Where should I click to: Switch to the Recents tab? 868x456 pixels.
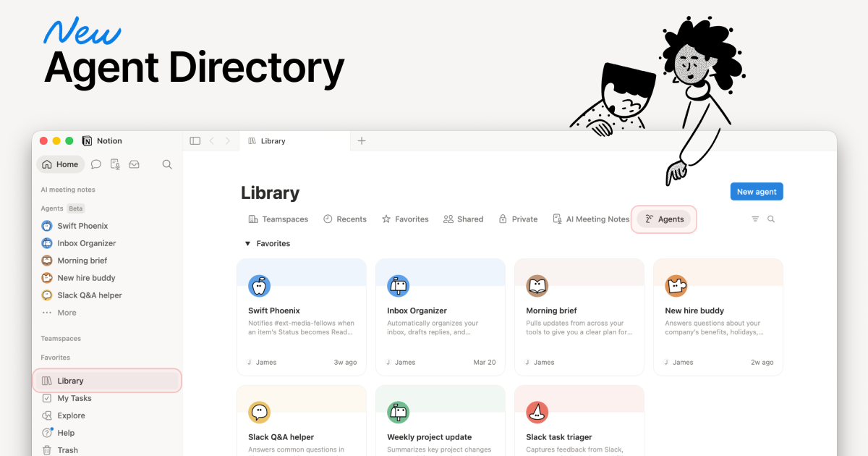(344, 219)
